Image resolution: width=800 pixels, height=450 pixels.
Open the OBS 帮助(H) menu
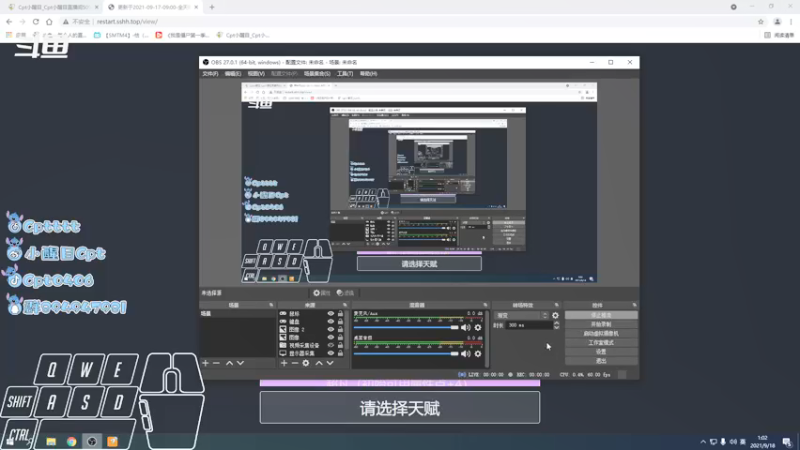tap(368, 74)
